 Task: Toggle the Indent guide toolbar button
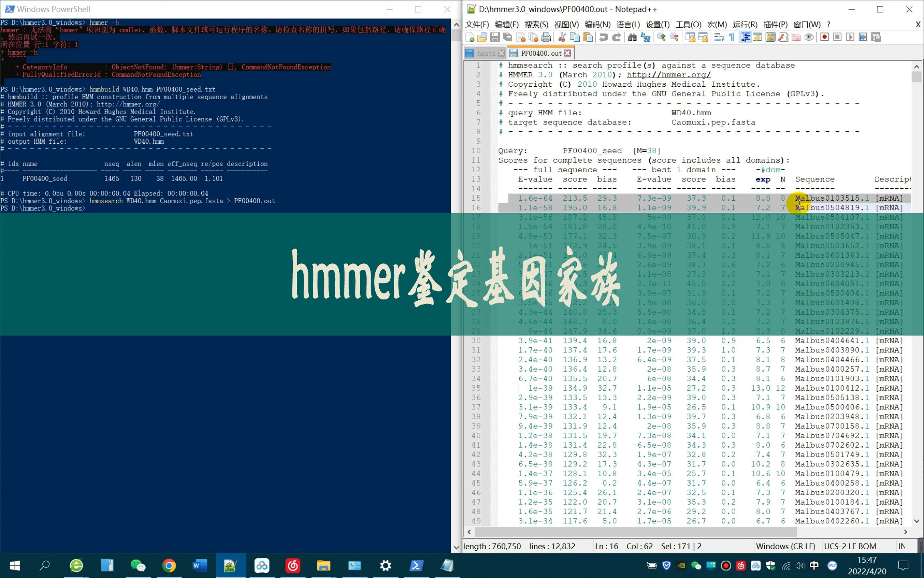(x=746, y=37)
